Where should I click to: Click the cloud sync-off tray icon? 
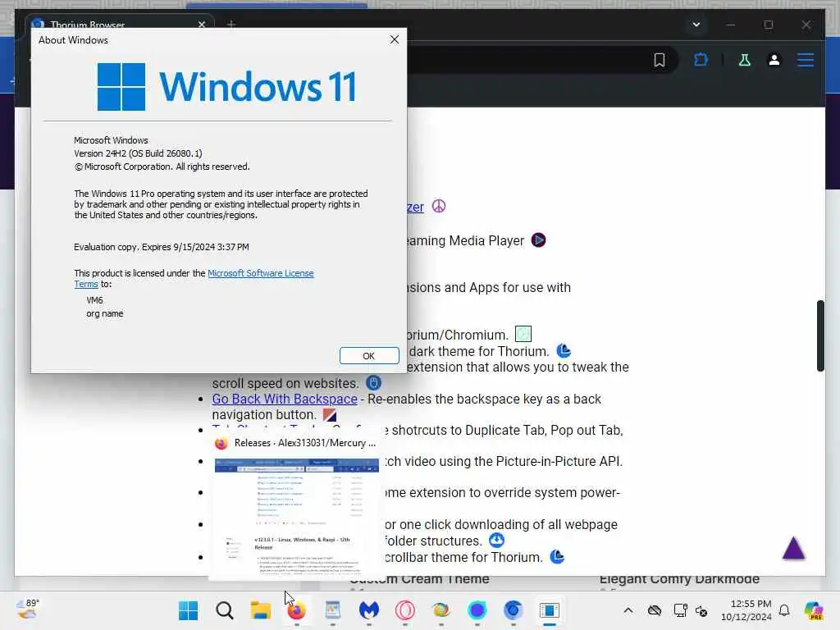(654, 610)
